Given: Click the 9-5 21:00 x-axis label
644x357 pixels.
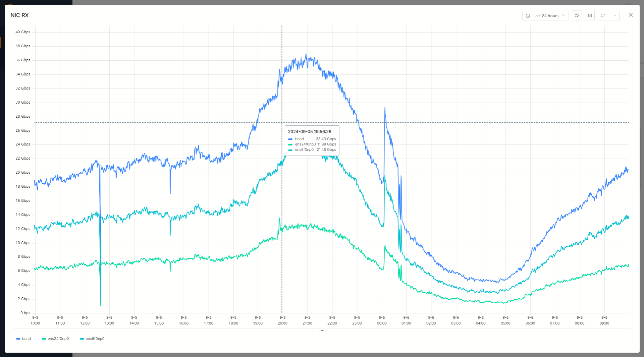Looking at the screenshot, I should (307, 320).
